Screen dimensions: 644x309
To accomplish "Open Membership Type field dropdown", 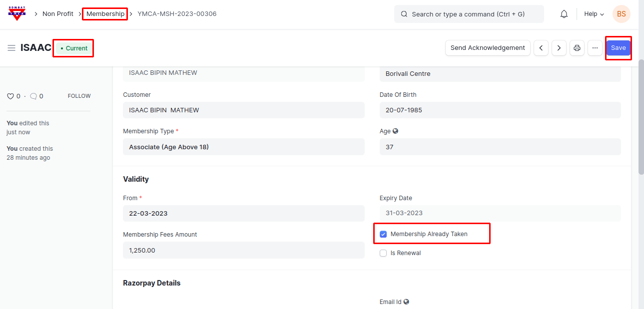I will coord(243,147).
